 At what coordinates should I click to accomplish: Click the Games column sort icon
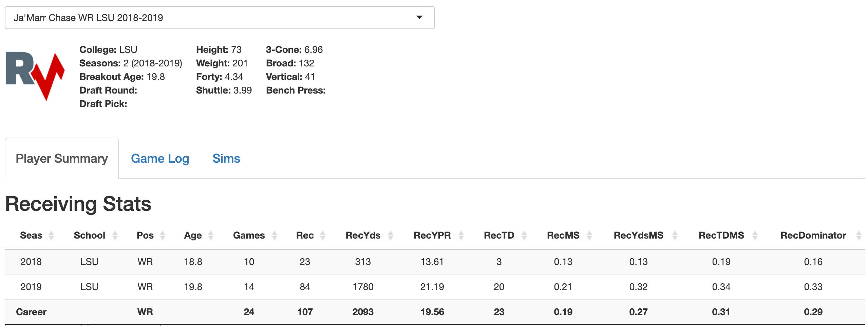tap(275, 236)
